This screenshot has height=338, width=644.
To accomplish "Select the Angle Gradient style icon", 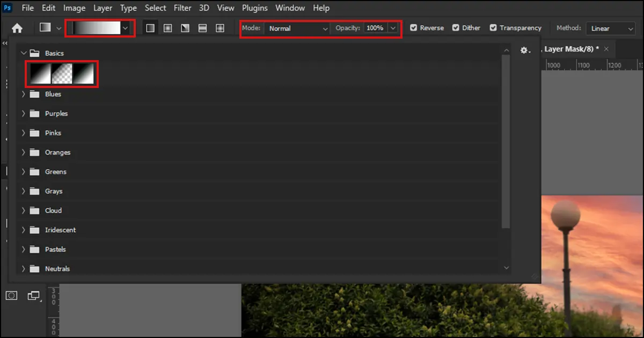I will coord(185,28).
